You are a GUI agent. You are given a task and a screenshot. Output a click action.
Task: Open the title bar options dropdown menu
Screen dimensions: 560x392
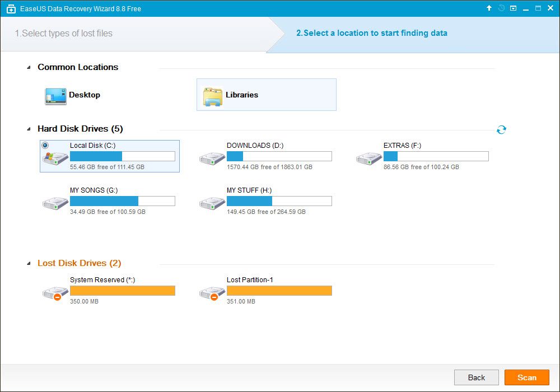pyautogui.click(x=513, y=8)
